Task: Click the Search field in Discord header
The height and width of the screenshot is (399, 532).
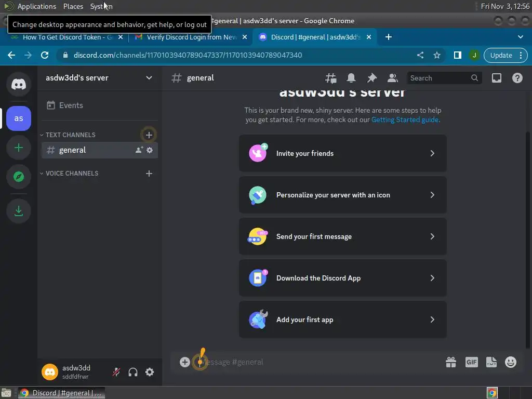Action: (x=444, y=78)
